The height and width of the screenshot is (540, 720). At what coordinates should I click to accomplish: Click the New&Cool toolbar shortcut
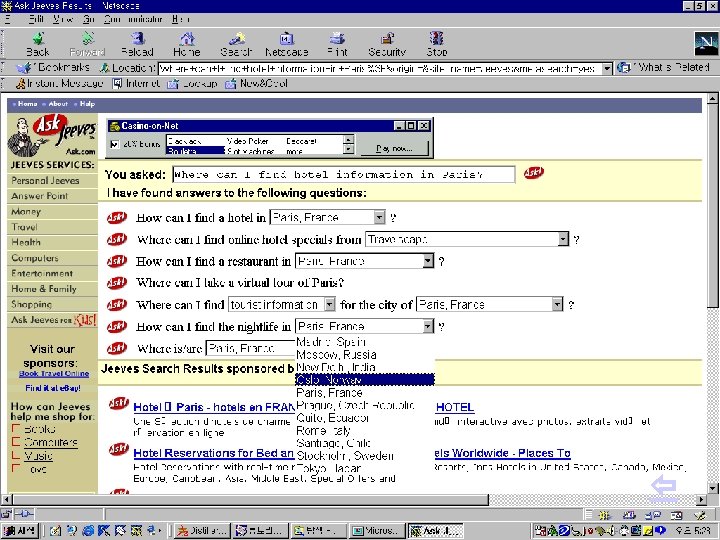(256, 84)
